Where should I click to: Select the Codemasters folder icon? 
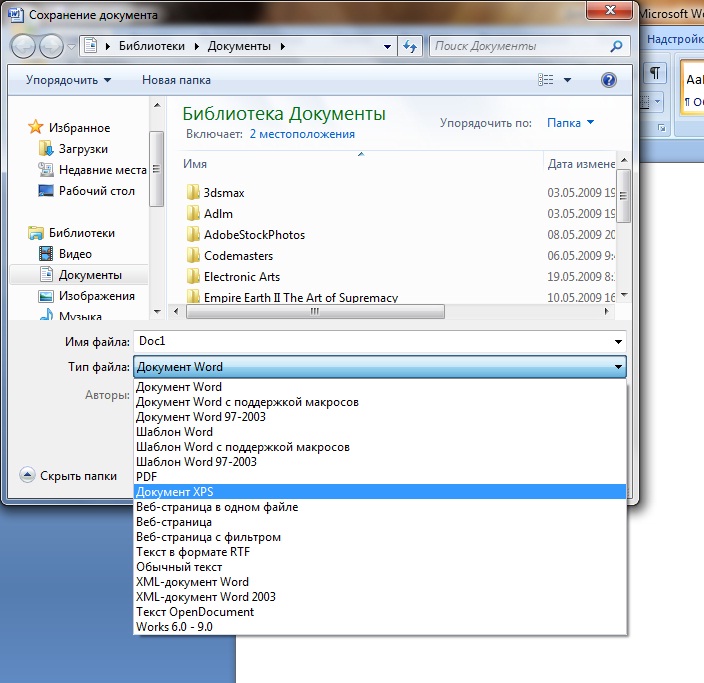click(193, 256)
